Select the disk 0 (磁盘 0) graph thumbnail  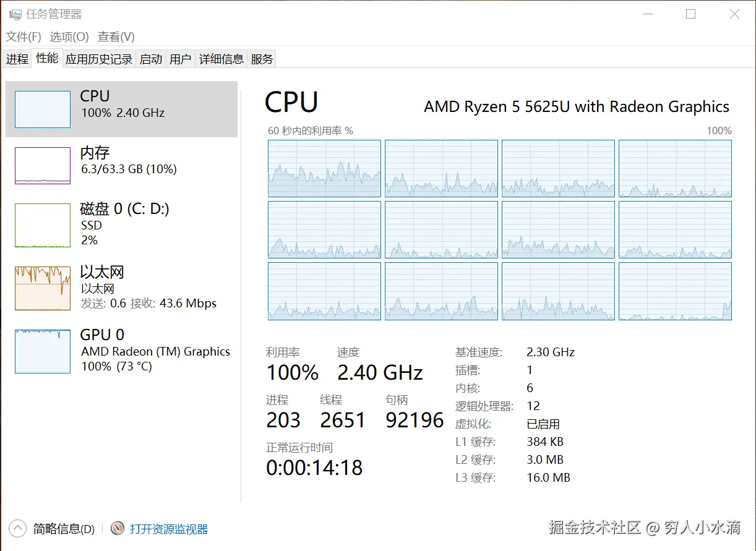tap(43, 225)
